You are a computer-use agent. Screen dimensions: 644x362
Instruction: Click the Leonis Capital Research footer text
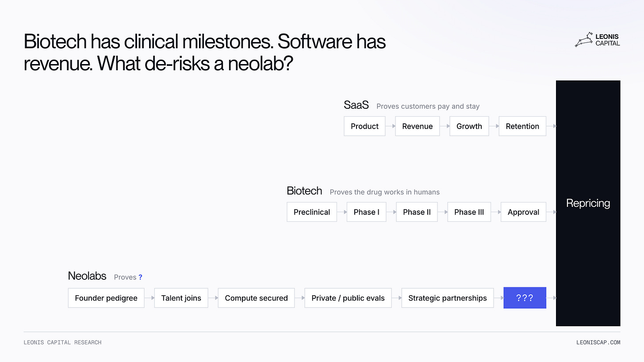pos(62,343)
